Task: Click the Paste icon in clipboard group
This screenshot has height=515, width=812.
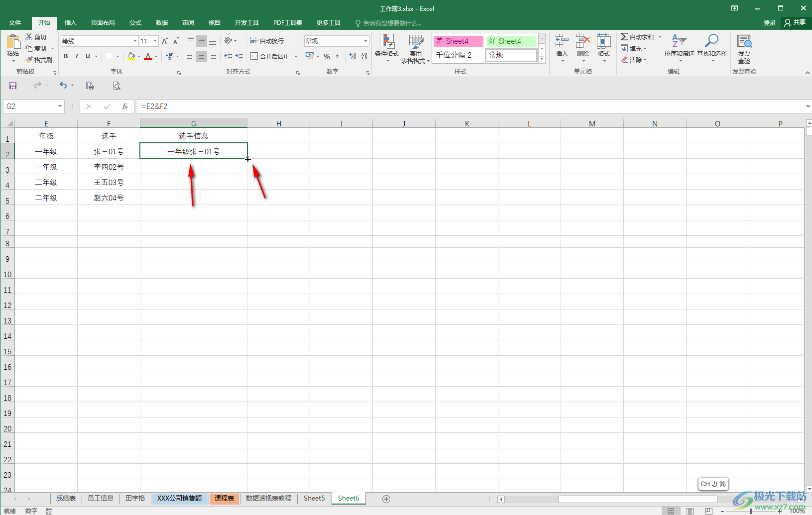Action: click(x=13, y=42)
